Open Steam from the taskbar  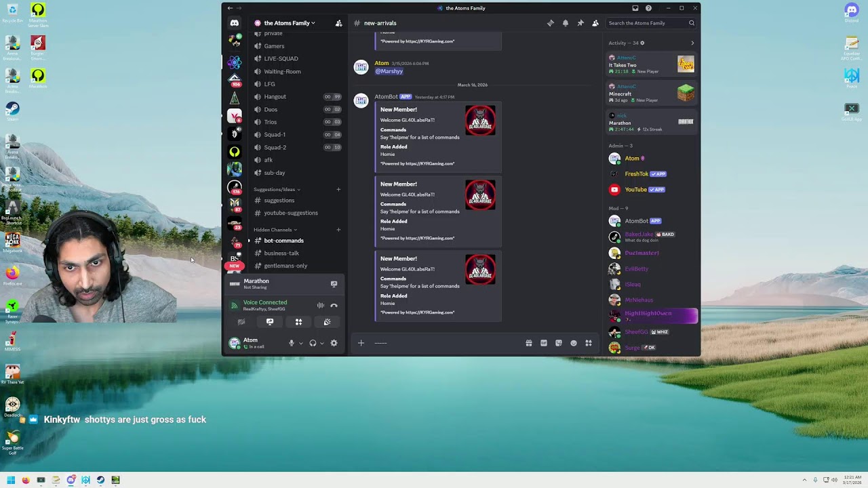pyautogui.click(x=100, y=480)
